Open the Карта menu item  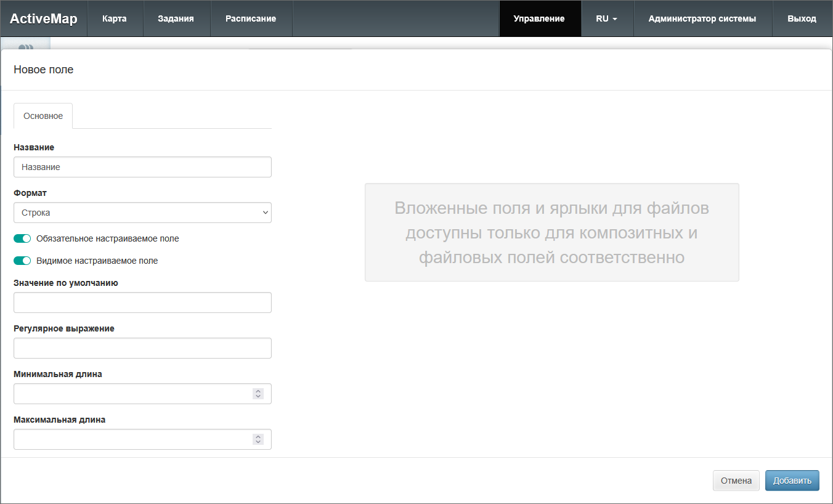115,18
